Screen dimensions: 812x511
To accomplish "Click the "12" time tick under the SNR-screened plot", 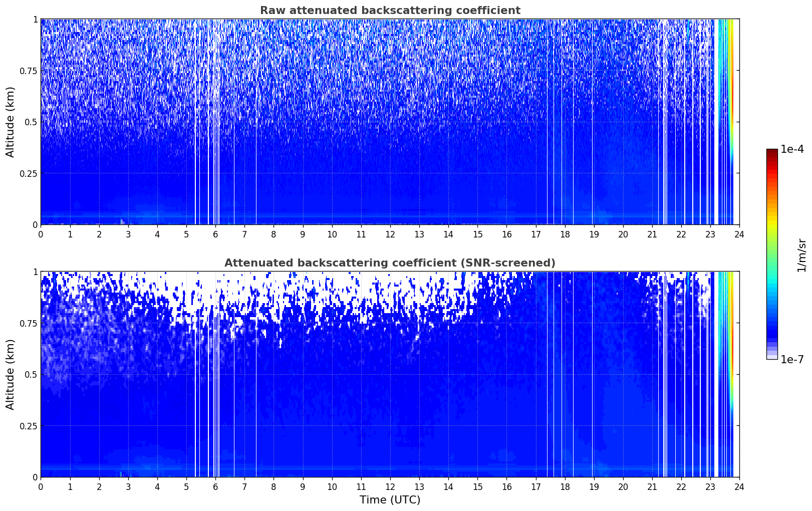I will 390,486.
